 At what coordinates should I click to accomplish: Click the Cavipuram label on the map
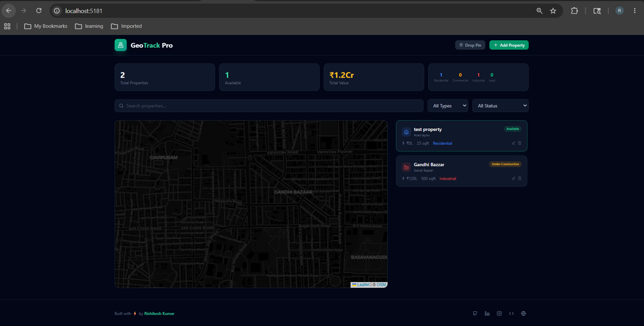point(163,158)
